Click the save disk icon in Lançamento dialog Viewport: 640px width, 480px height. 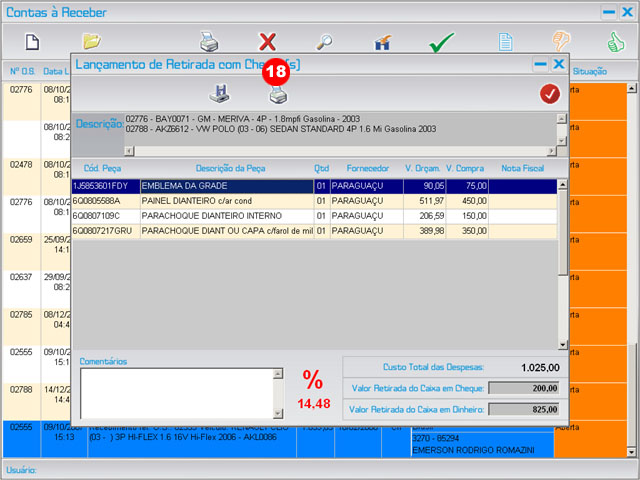220,93
